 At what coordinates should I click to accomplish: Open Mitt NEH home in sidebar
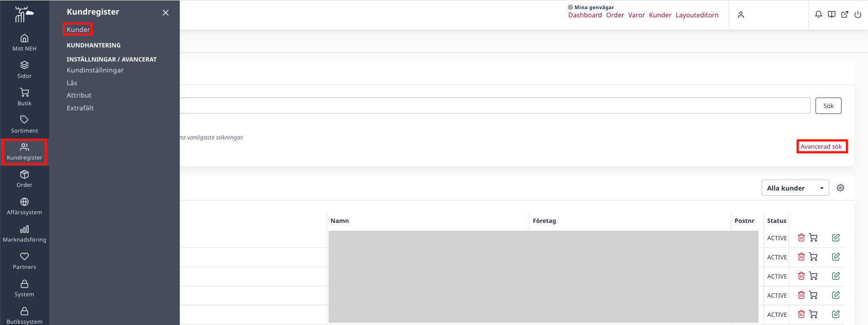coord(25,42)
